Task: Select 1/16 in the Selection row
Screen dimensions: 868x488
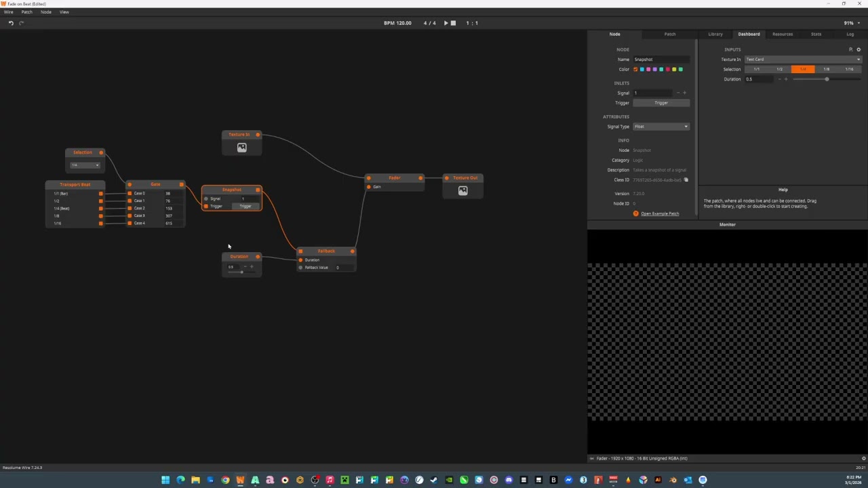Action: click(849, 69)
